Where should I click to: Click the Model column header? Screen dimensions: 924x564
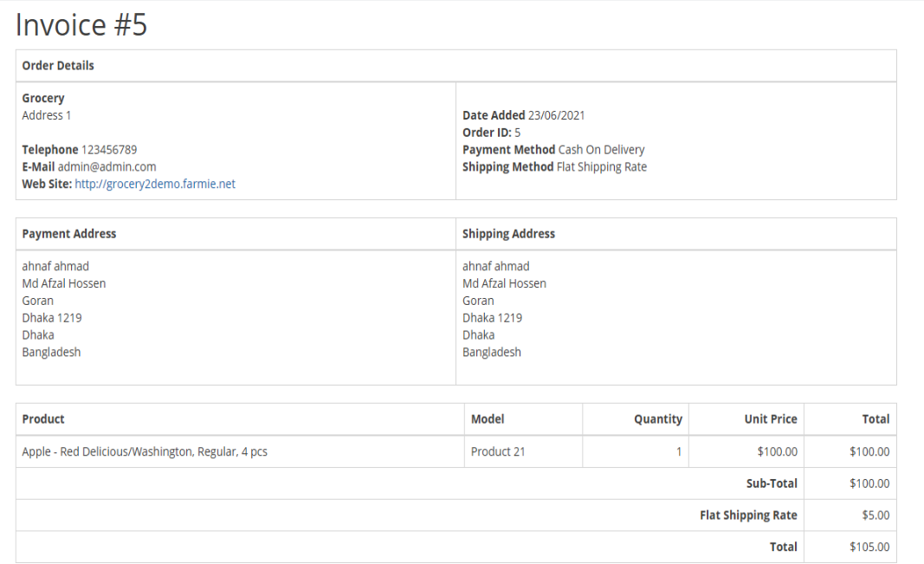488,419
